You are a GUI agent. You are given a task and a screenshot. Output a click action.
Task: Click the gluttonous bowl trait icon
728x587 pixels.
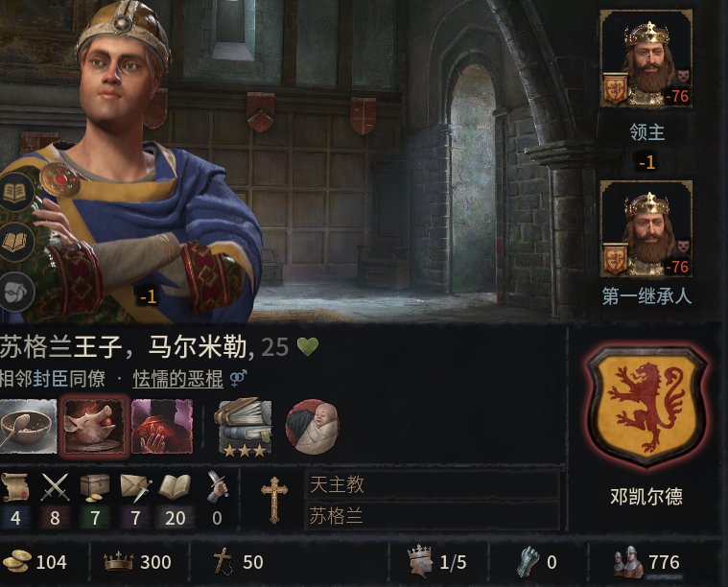(28, 426)
